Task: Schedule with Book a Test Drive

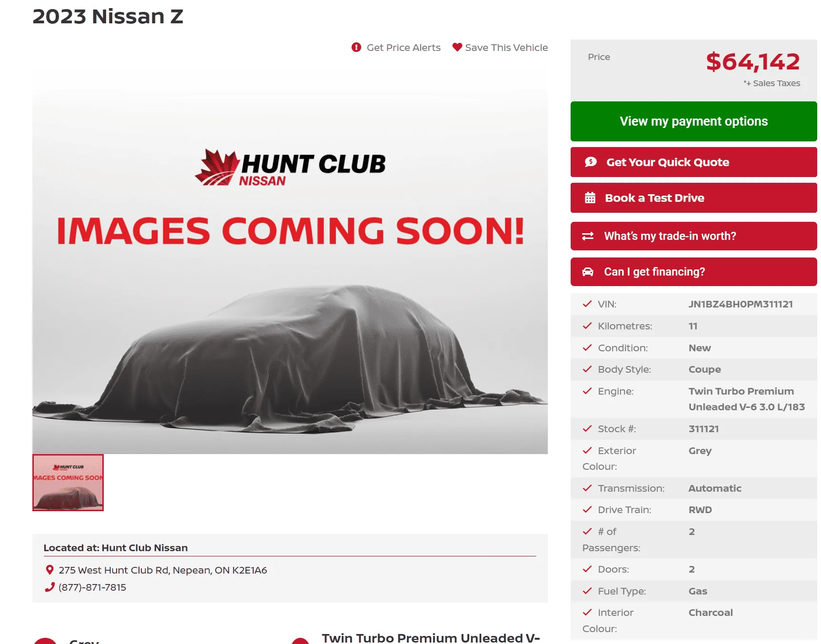Action: 693,198
